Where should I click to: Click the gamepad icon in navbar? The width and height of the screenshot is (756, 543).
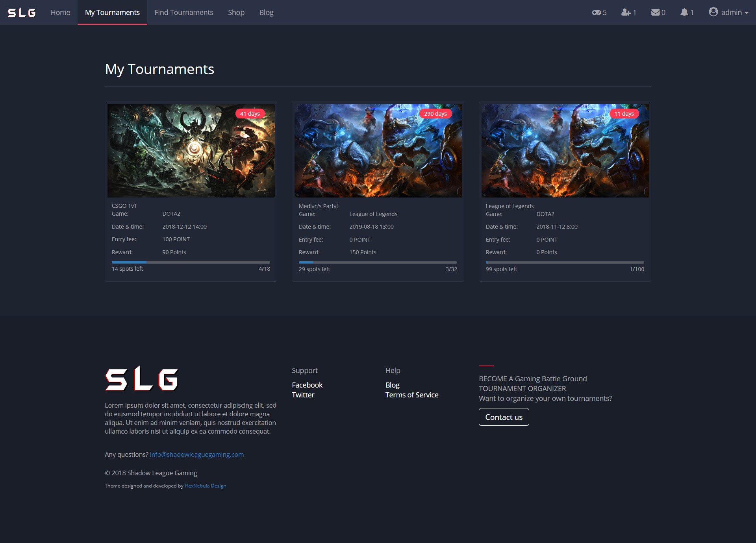pyautogui.click(x=596, y=13)
